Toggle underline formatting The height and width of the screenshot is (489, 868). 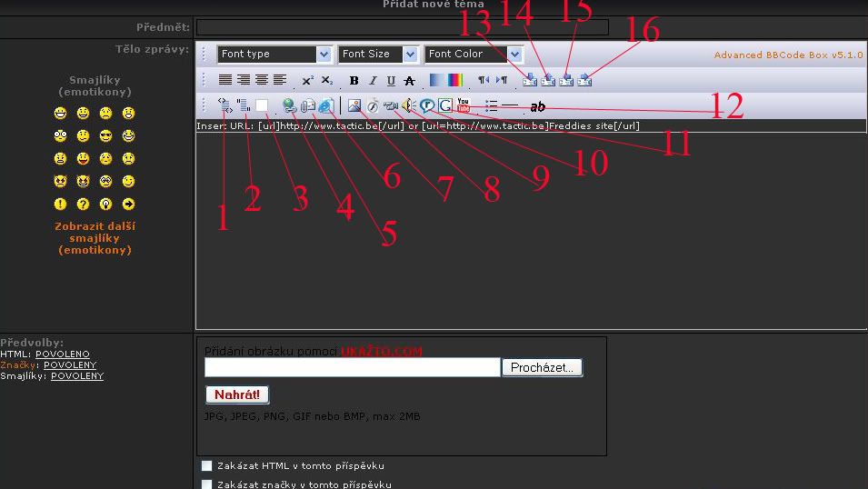(x=392, y=80)
